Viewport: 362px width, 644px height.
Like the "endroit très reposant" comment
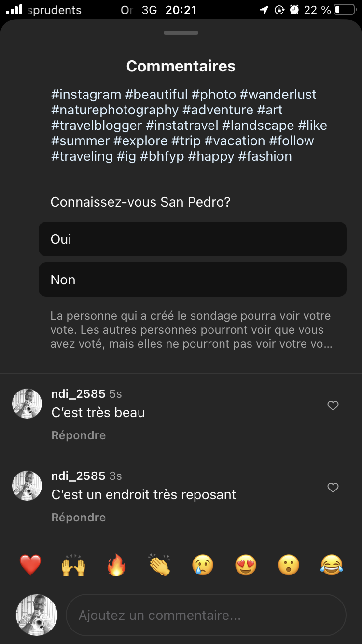pyautogui.click(x=333, y=488)
